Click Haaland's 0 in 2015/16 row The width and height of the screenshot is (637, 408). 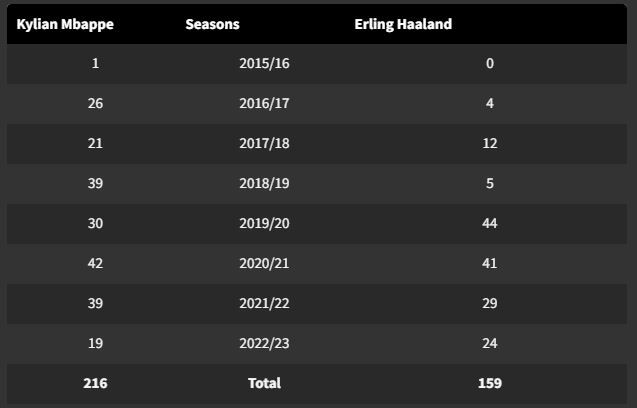click(490, 63)
